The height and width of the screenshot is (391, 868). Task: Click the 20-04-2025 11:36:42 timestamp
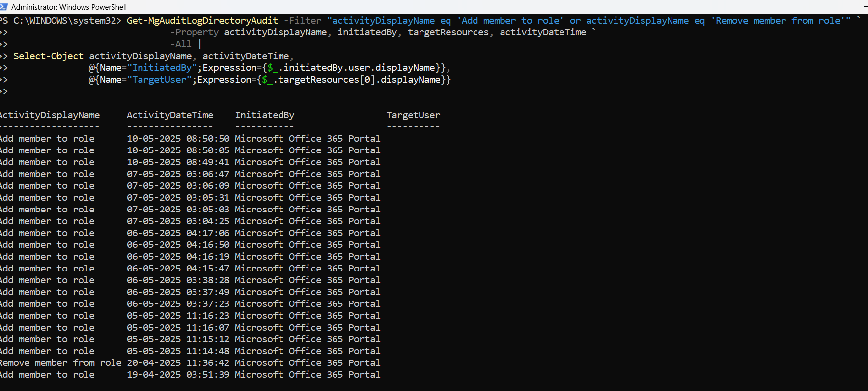coord(178,363)
